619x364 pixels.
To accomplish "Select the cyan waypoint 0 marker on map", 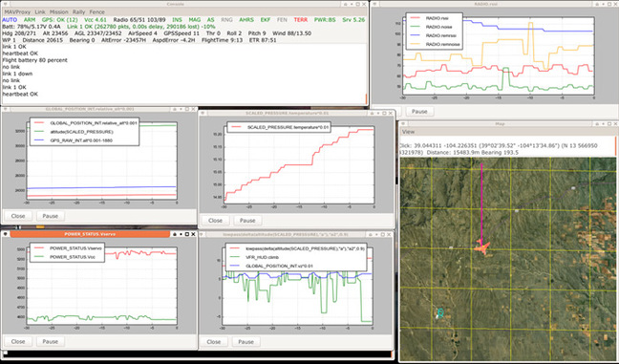I will (x=440, y=313).
